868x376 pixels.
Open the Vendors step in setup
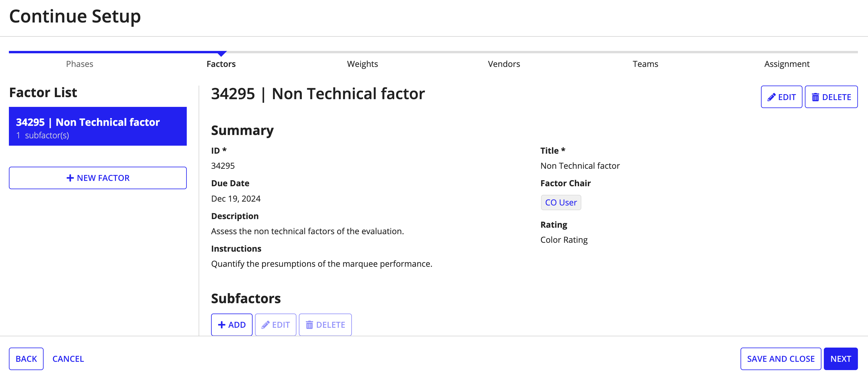[503, 63]
